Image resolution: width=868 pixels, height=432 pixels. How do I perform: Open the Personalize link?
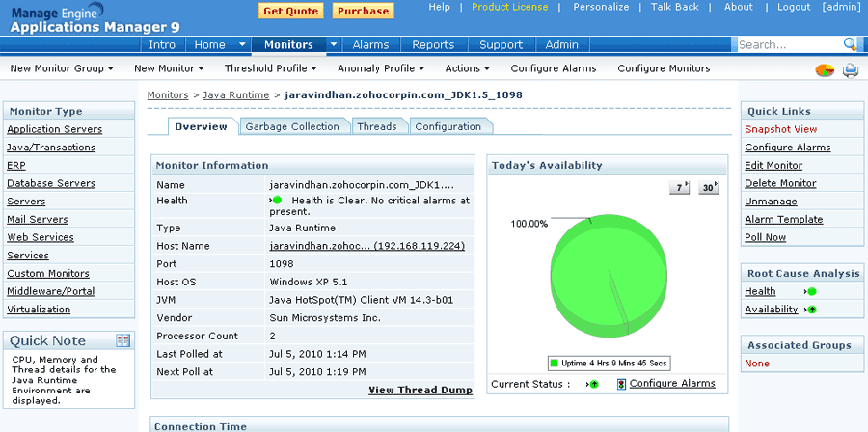click(x=601, y=7)
